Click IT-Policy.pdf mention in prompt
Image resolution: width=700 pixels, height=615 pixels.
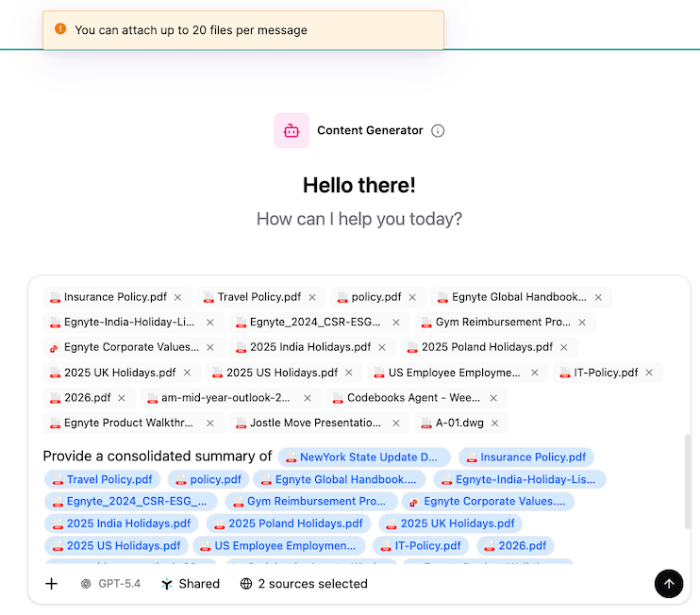421,546
